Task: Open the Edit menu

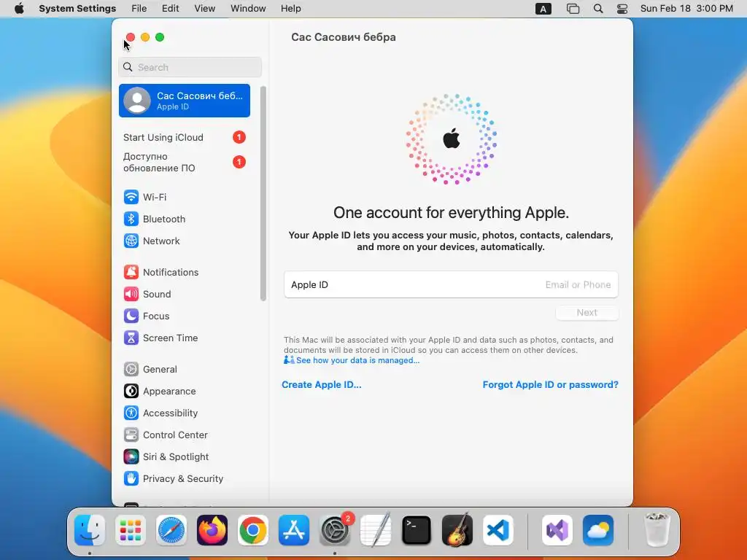Action: (170, 9)
